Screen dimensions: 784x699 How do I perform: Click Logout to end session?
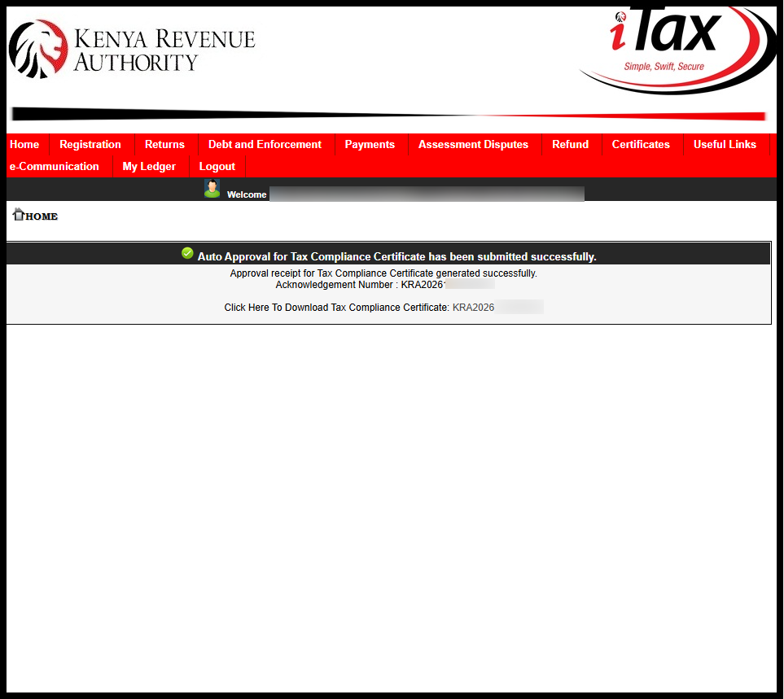click(217, 166)
